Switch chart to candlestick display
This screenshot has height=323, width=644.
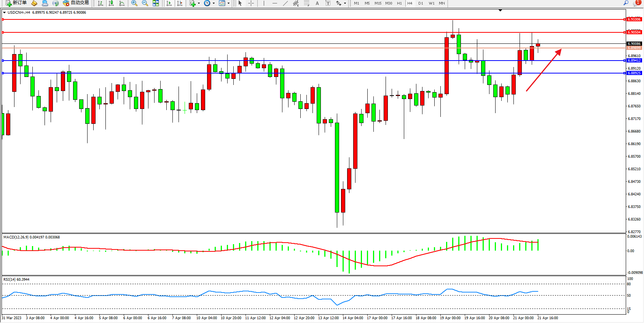pos(111,3)
